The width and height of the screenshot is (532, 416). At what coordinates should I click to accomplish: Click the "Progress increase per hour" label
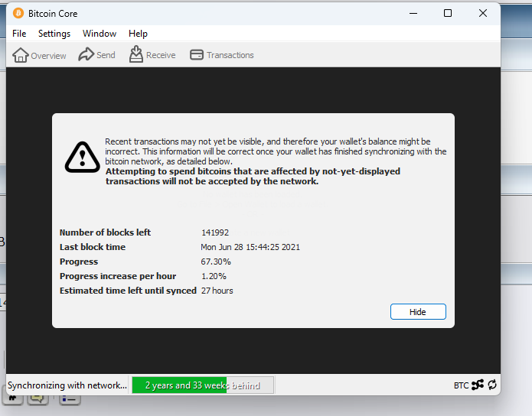[118, 276]
